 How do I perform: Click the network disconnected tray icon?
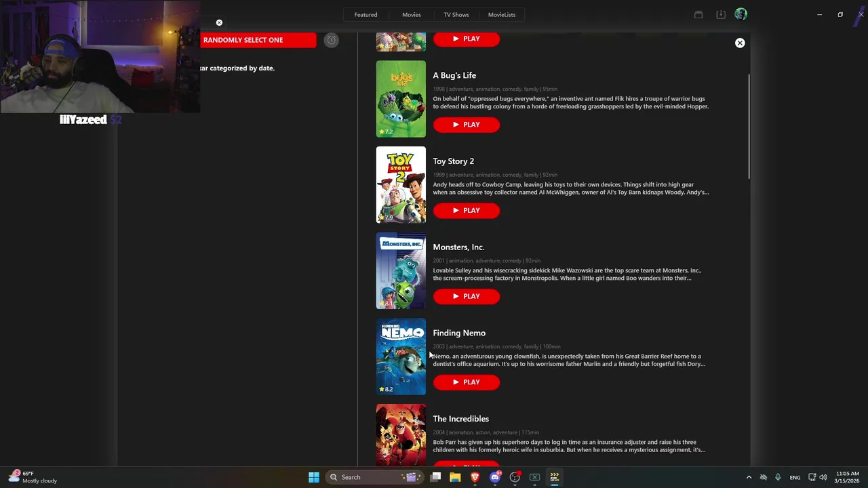[764, 477]
